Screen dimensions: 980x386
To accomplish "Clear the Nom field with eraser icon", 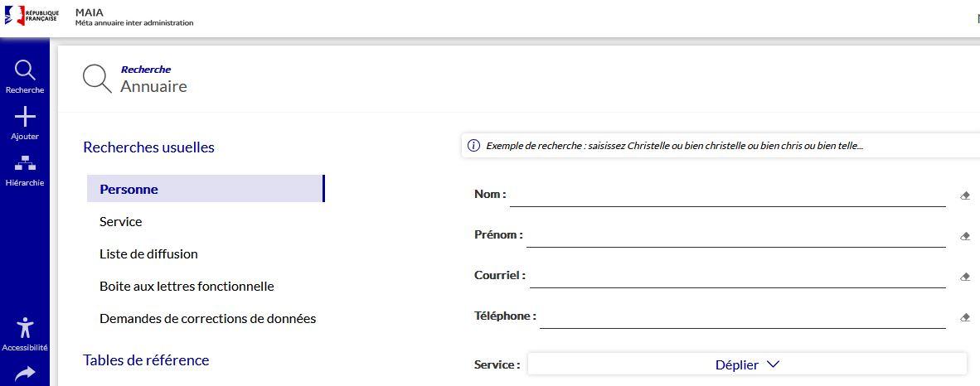I will tap(965, 195).
